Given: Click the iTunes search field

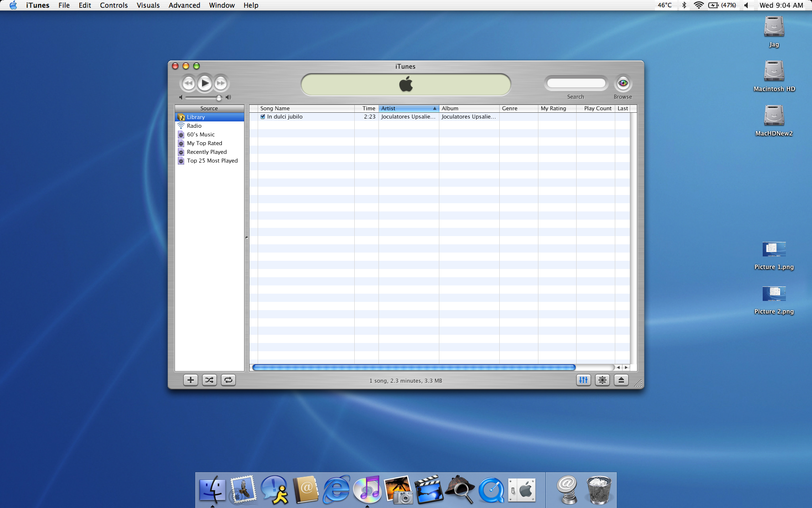Looking at the screenshot, I should click(576, 83).
